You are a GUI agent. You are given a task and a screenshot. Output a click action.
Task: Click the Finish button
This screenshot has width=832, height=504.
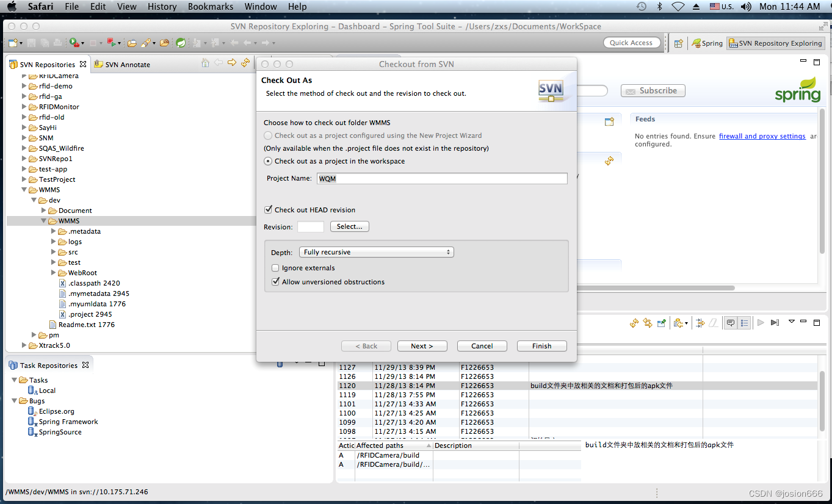(541, 346)
